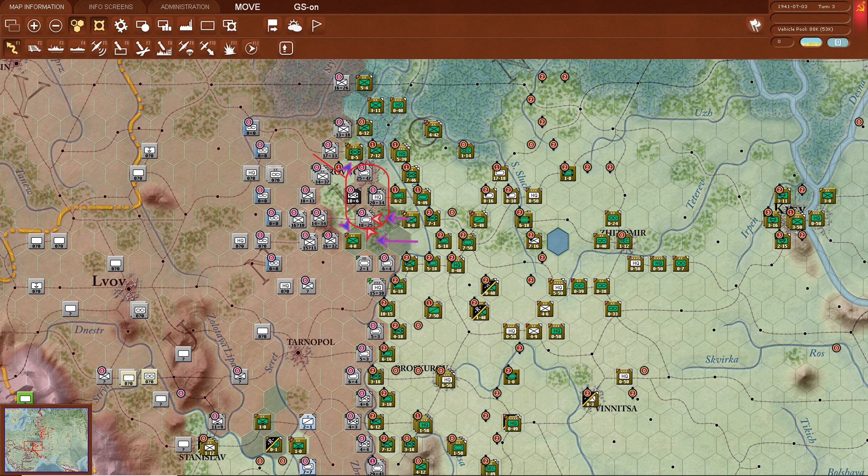Select Soviet airbase unit 0-48
868x476 pixels.
pos(490,287)
